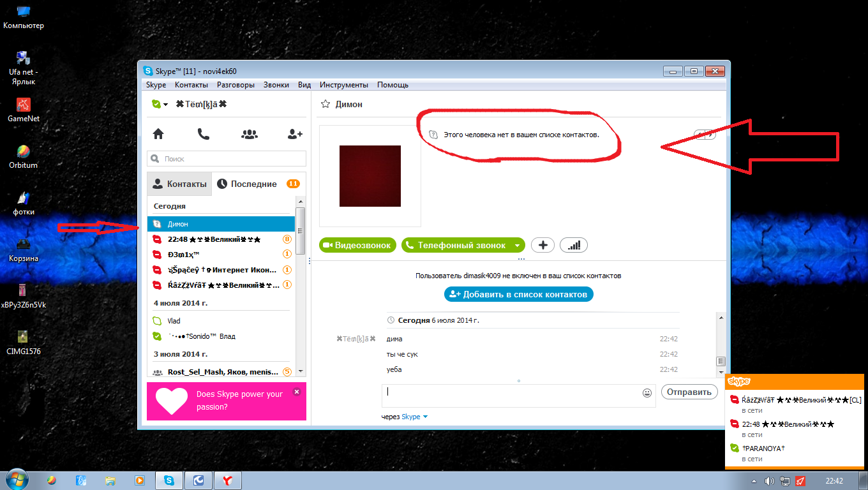Open the фотки desktop folder
The width and height of the screenshot is (868, 490).
[24, 204]
